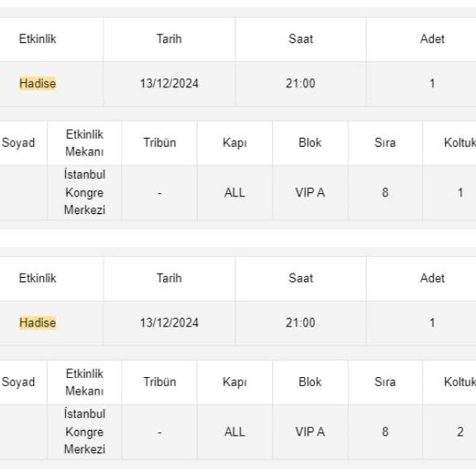The height and width of the screenshot is (476, 476).
Task: Click the highlighted Hadise event in the bottom ticket
Action: pyautogui.click(x=37, y=322)
